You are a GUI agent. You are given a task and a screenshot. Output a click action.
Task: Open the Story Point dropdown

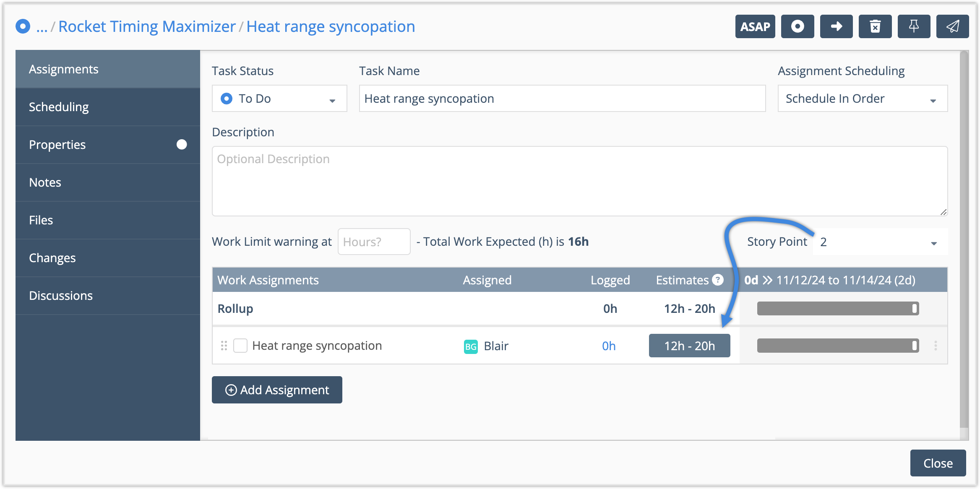coord(880,242)
